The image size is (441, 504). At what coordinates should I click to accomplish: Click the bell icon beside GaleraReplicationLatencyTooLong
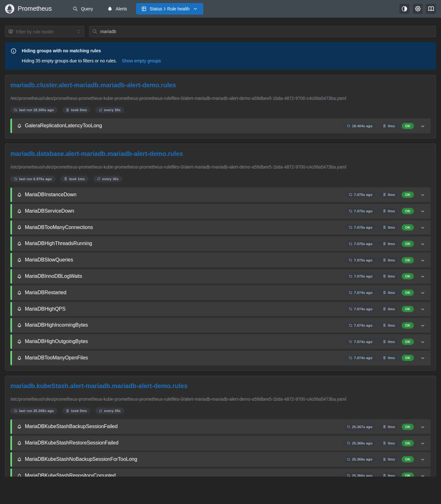19,126
